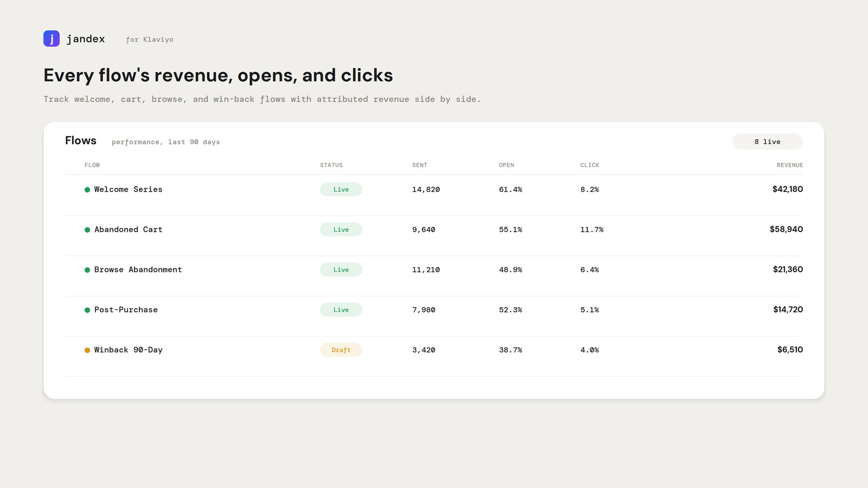Select the Post-Purchase flow name

pyautogui.click(x=126, y=310)
